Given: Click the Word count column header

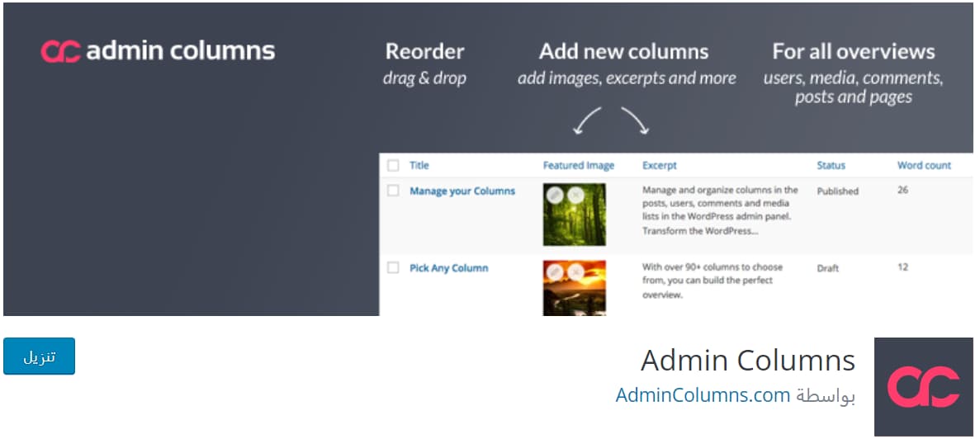Looking at the screenshot, I should pyautogui.click(x=924, y=166).
